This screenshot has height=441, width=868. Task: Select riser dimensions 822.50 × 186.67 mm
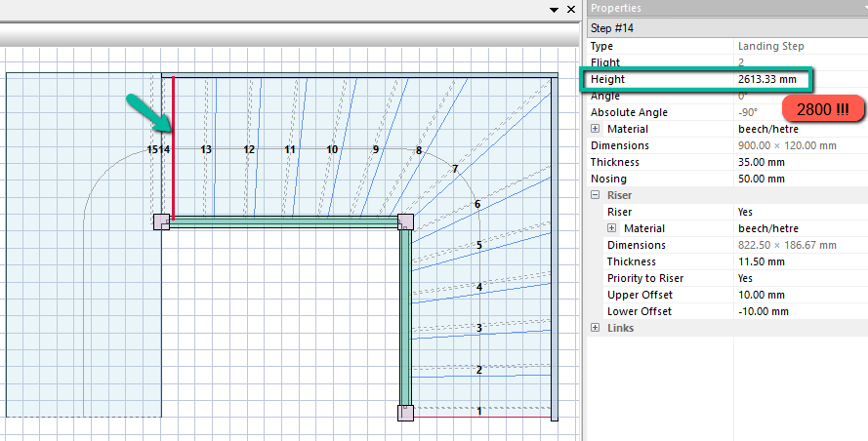787,245
